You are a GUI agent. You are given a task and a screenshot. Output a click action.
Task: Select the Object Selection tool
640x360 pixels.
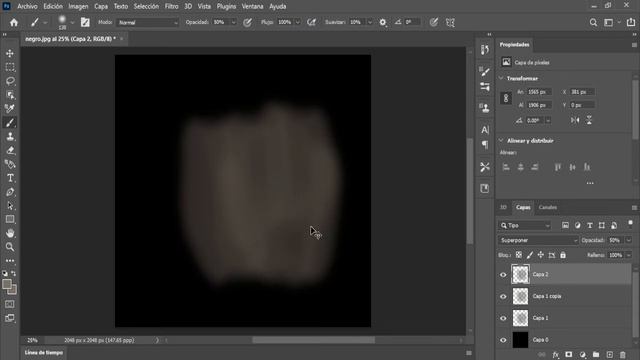click(x=10, y=95)
